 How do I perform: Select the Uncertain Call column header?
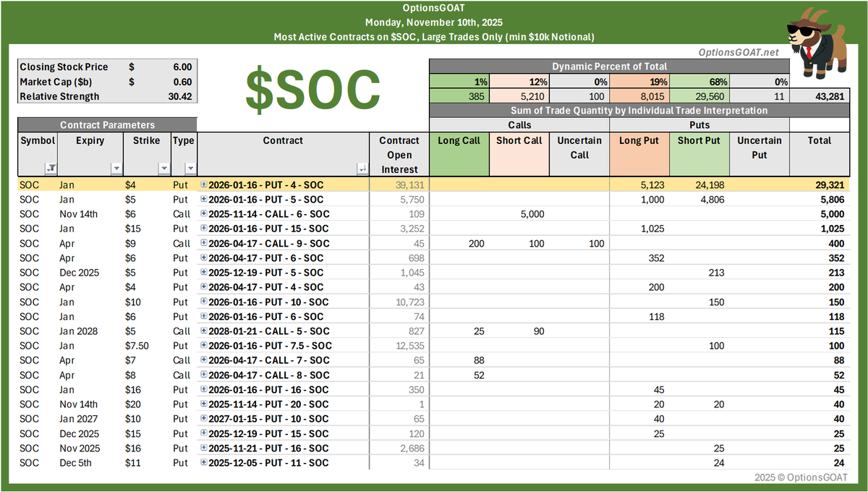[579, 155]
